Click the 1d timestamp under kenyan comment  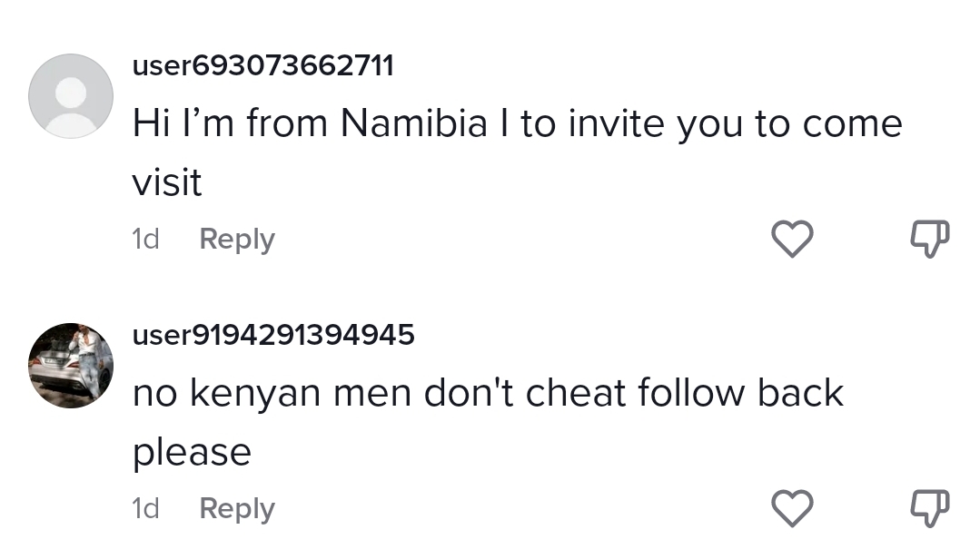(x=145, y=508)
